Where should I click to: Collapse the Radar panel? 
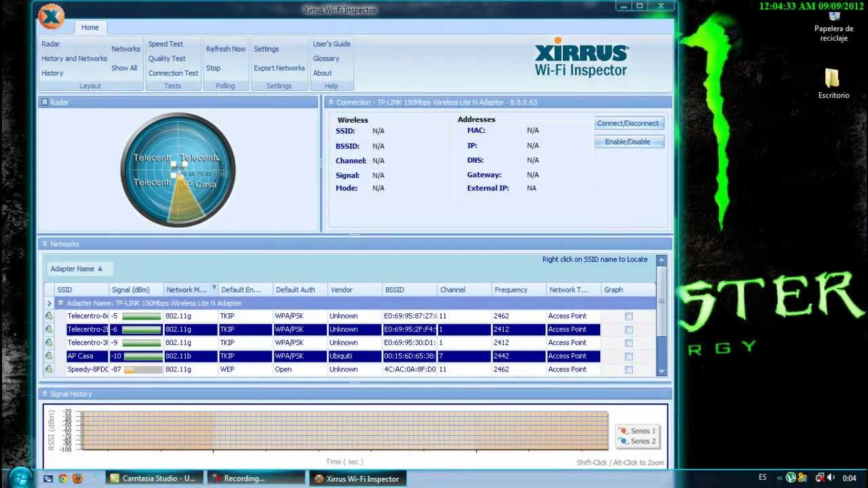tap(45, 102)
